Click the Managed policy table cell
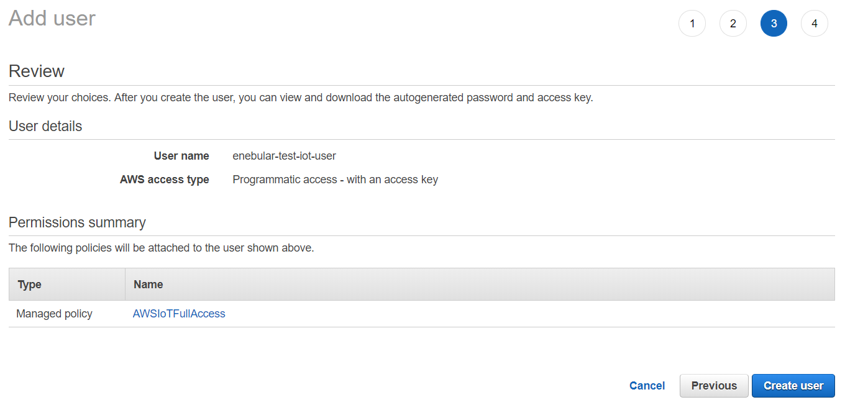Viewport: 868px width, 410px height. point(54,314)
